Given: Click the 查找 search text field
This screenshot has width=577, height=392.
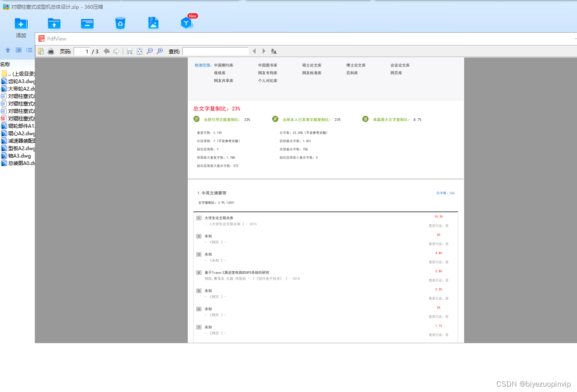Looking at the screenshot, I should [215, 51].
